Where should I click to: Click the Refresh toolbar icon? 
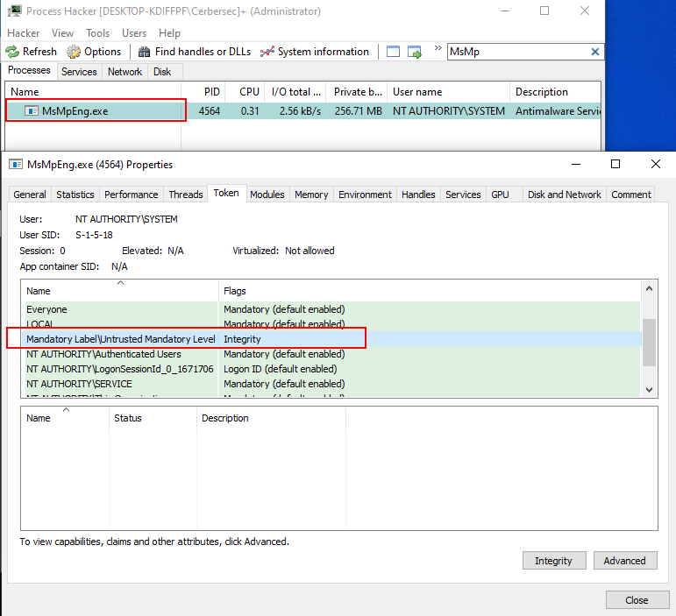[x=12, y=52]
